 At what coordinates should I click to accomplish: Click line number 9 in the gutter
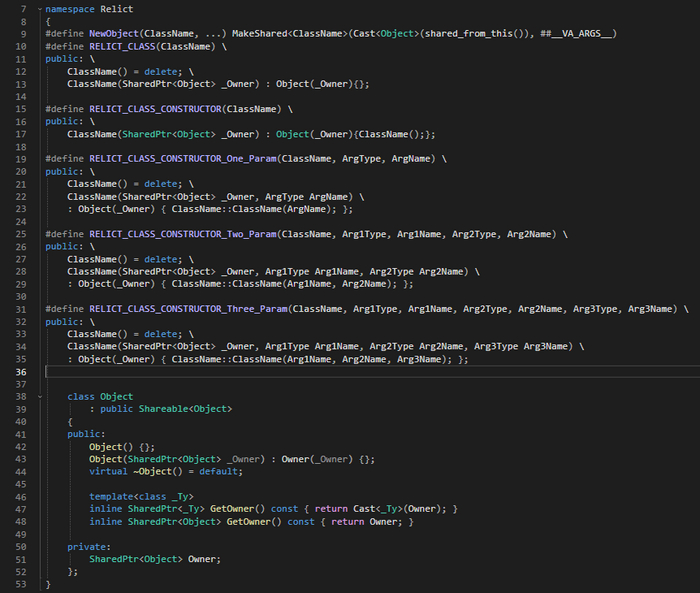click(20, 33)
